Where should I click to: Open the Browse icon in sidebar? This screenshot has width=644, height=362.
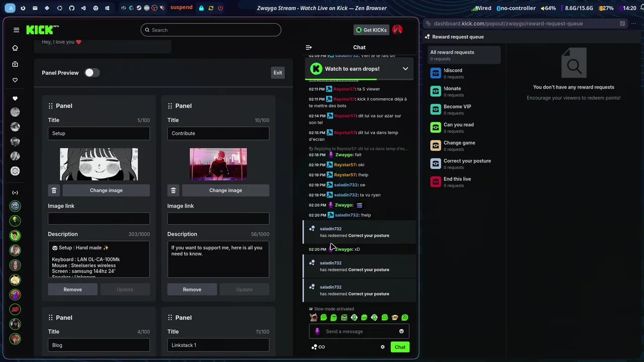(15, 64)
